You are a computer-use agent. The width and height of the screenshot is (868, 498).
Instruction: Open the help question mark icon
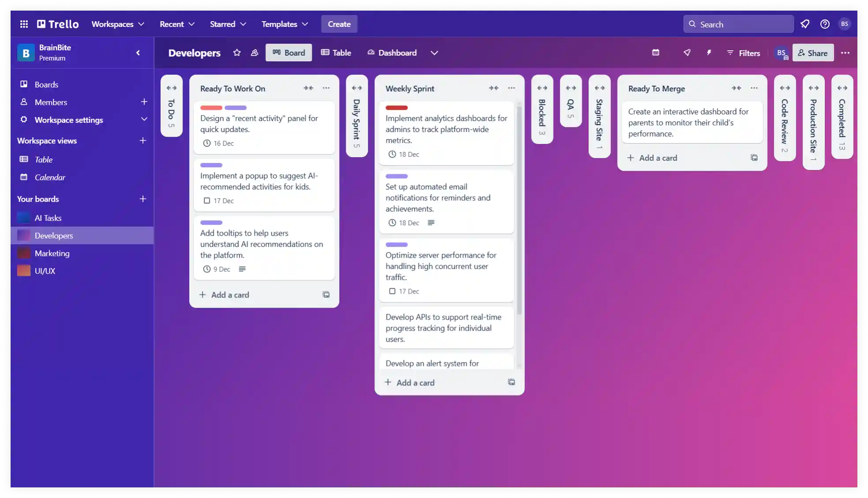click(825, 24)
